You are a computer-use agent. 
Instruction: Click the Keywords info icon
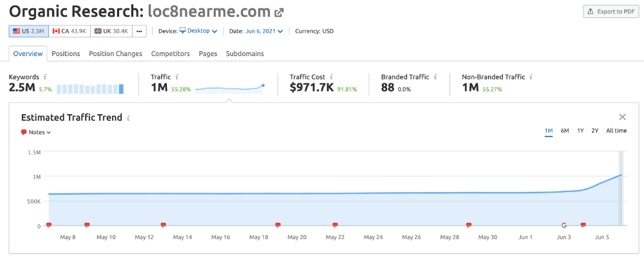pos(45,77)
